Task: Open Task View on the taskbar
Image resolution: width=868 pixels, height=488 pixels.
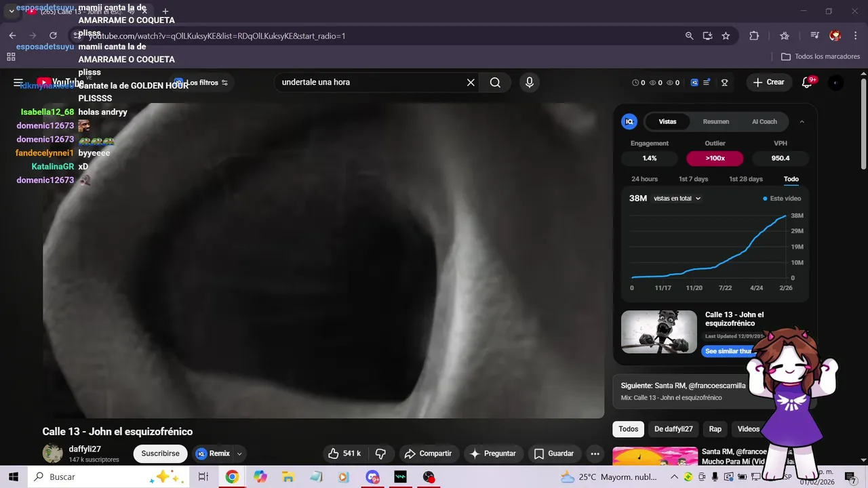Action: pos(203,477)
